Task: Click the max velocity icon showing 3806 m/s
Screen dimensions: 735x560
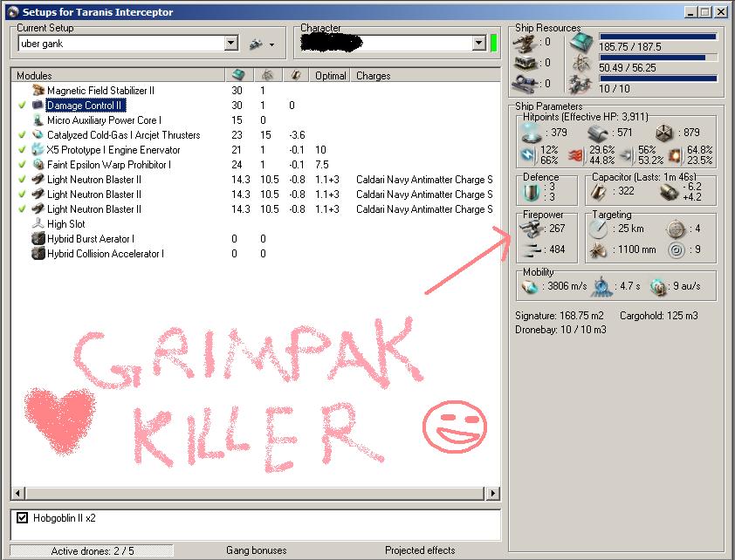Action: click(530, 286)
